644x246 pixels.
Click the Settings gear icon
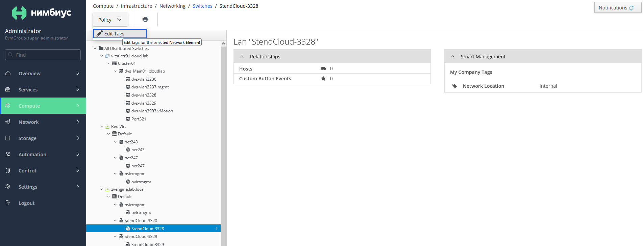coord(8,187)
